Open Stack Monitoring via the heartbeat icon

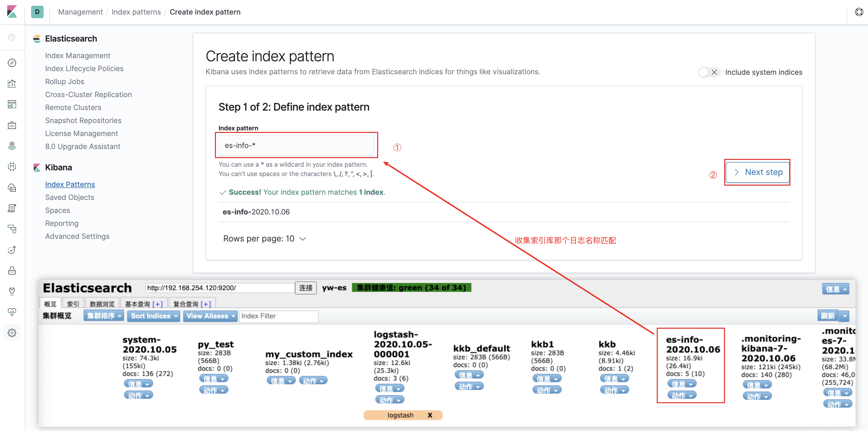[x=12, y=312]
